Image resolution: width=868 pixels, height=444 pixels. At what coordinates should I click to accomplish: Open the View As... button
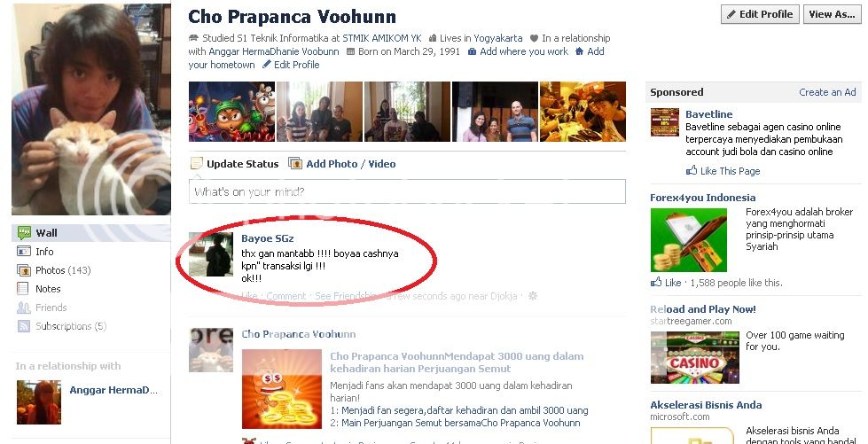tap(831, 14)
